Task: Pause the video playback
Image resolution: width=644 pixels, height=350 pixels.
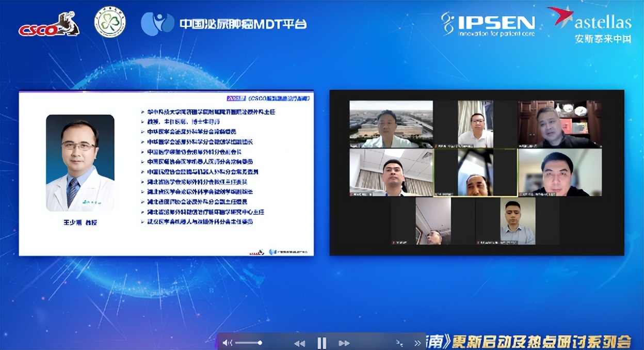Action: 322,343
